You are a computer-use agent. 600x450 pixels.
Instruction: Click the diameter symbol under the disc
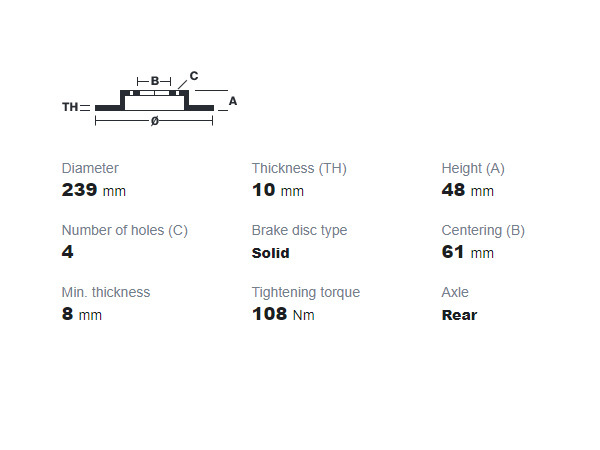coord(155,121)
